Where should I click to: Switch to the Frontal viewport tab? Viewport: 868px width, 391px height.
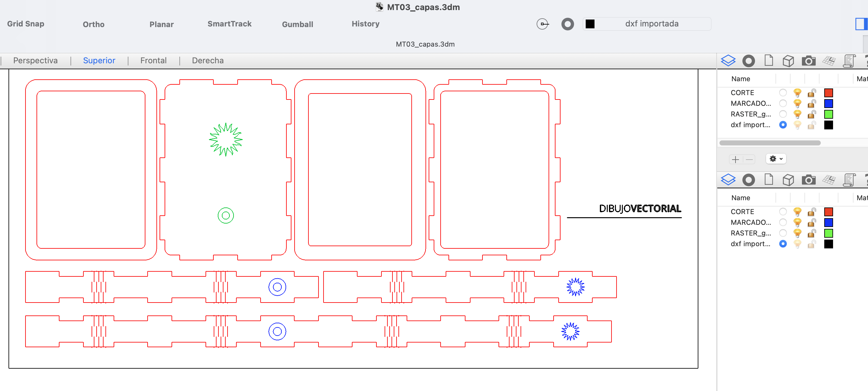point(153,60)
